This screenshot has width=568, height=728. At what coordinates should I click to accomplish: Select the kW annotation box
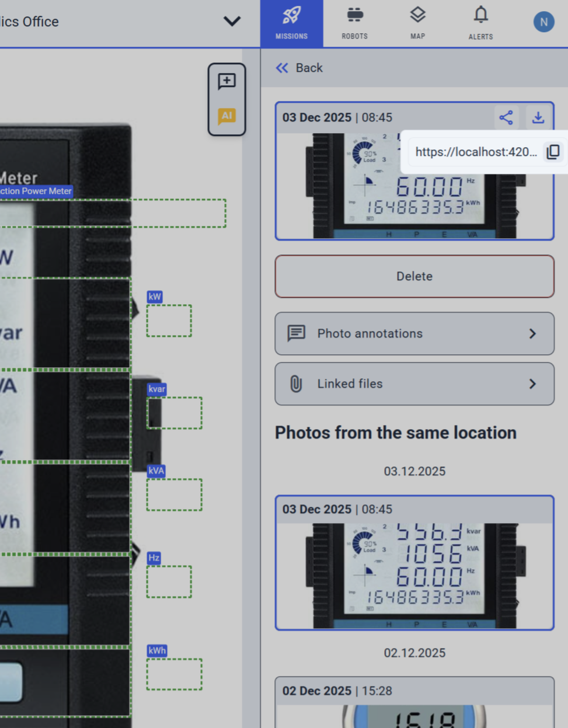click(x=169, y=321)
